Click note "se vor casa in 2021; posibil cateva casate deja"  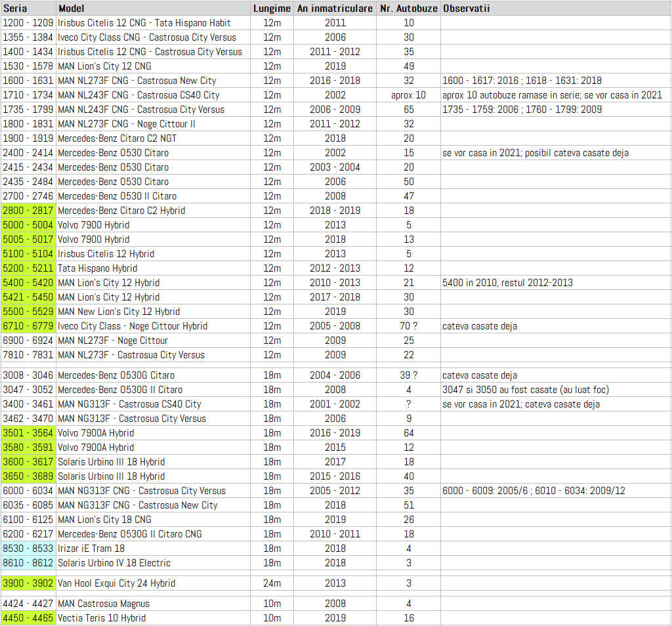pos(535,153)
